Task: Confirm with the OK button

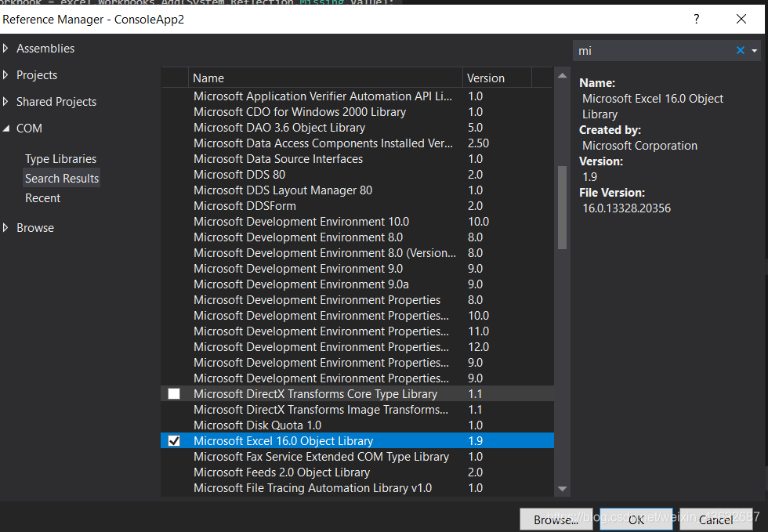Action: pos(636,519)
